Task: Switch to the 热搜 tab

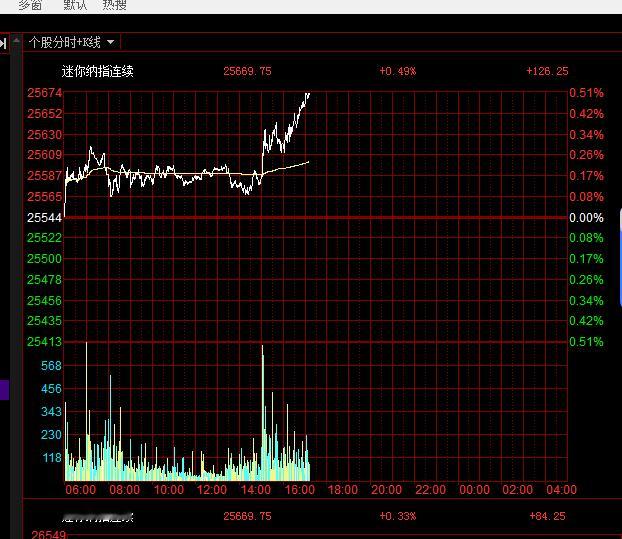Action: (x=115, y=5)
